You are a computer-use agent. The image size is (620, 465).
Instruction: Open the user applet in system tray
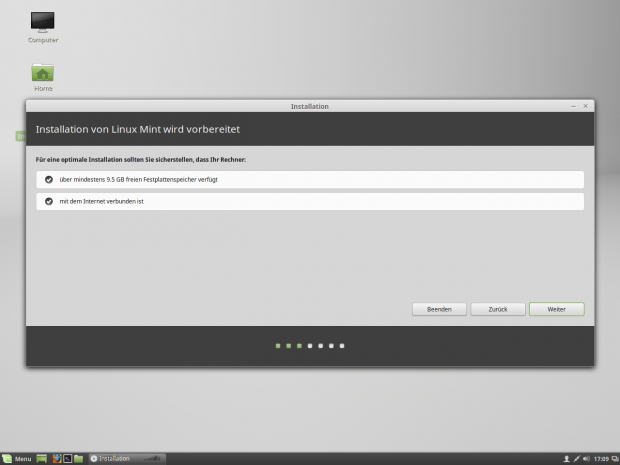click(566, 459)
